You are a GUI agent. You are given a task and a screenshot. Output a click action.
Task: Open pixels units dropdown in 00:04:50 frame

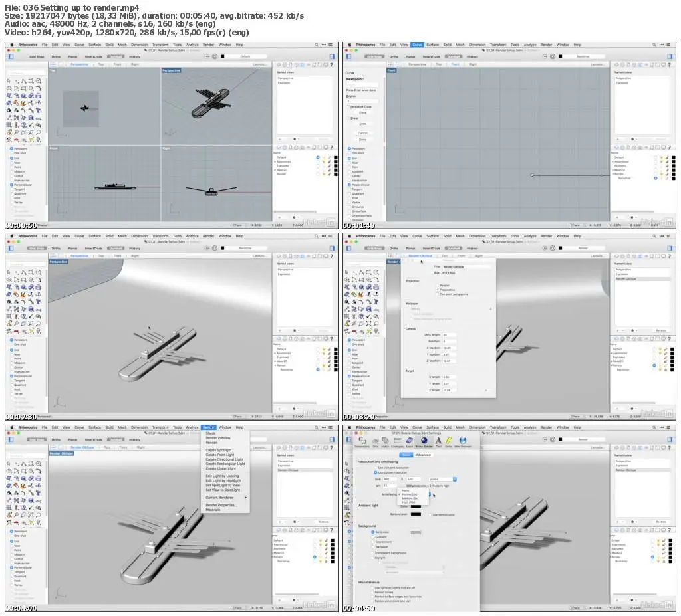click(442, 479)
